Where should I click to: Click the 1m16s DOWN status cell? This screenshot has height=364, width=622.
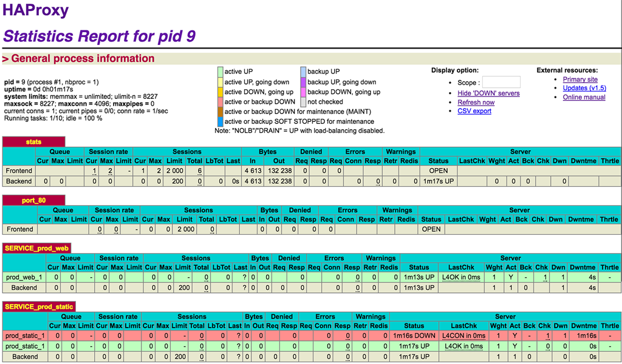[414, 336]
